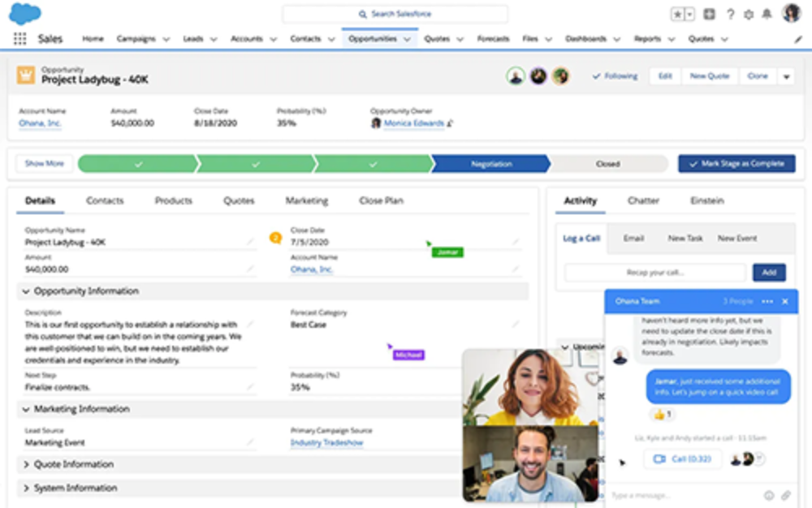The width and height of the screenshot is (812, 508).
Task: Open the Accounts tab dropdown chevron
Action: pos(274,39)
